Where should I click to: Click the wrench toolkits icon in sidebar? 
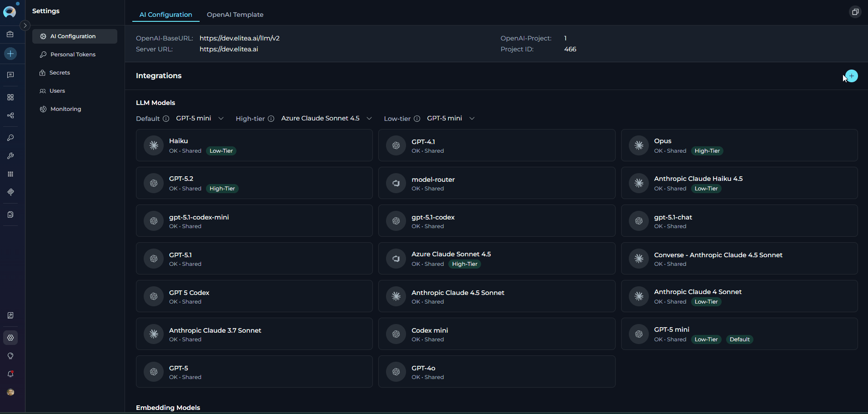click(10, 156)
